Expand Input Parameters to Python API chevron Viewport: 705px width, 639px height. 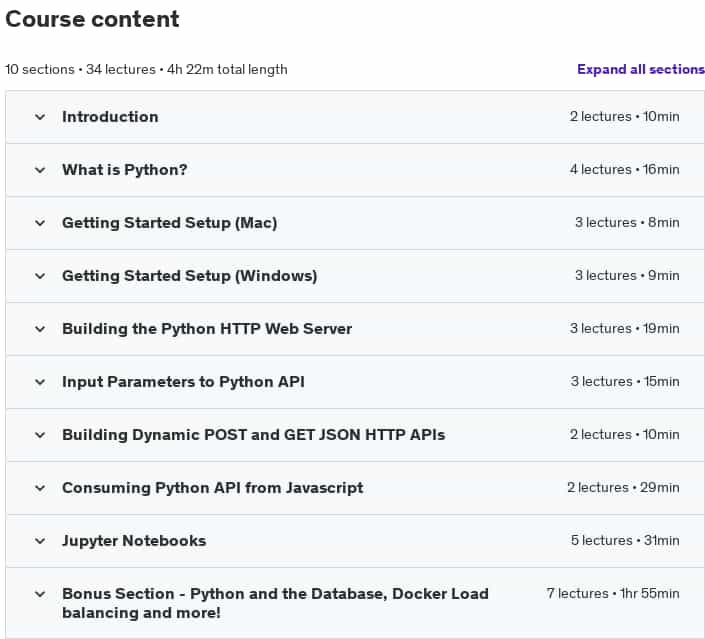pyautogui.click(x=40, y=382)
